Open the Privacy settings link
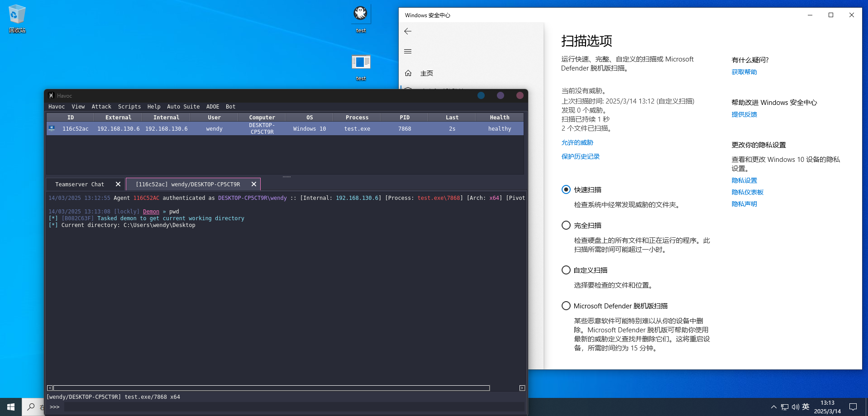 point(744,180)
